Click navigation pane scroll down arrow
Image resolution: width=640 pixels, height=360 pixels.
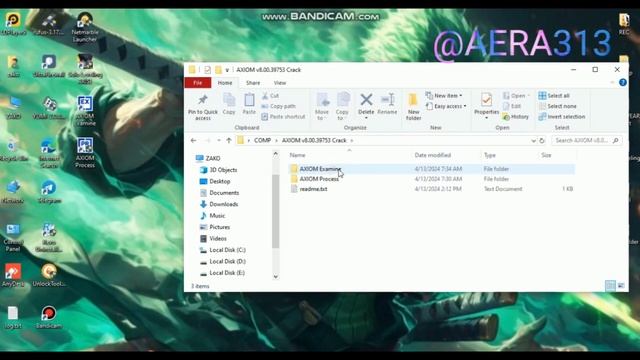(x=276, y=276)
